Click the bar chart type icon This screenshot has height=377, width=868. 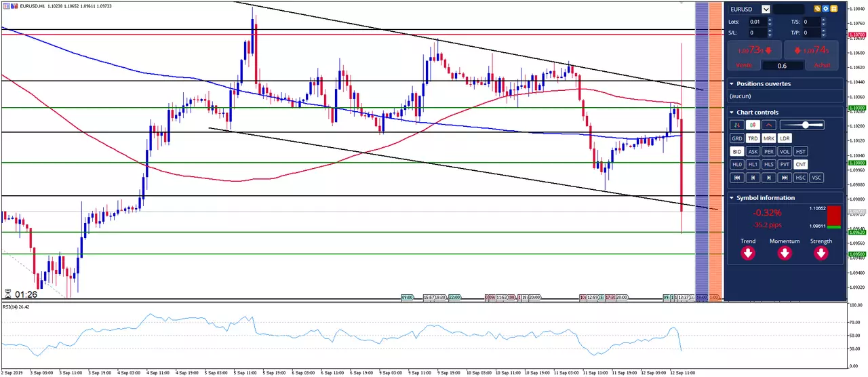point(737,125)
